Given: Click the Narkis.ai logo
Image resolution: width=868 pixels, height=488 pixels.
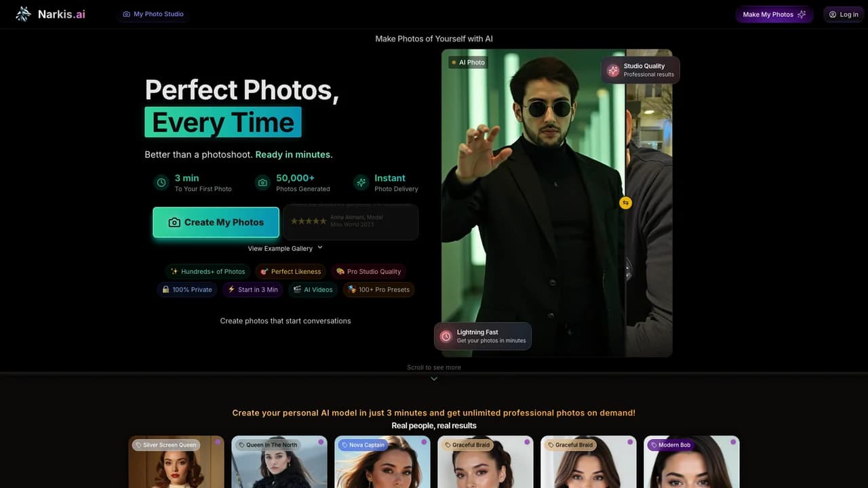Looking at the screenshot, I should (x=50, y=14).
